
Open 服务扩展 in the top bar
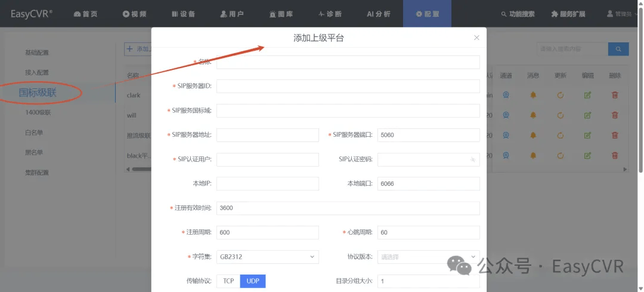[x=568, y=14]
